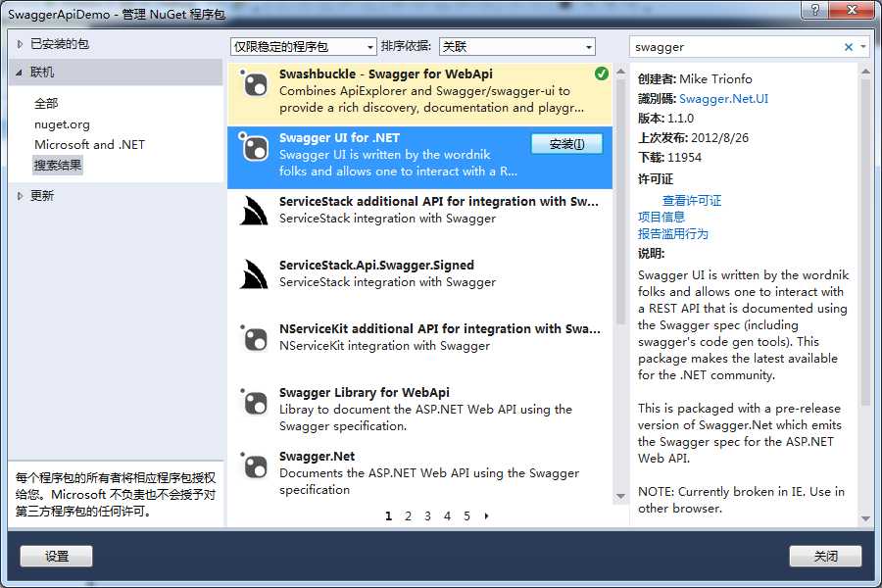The width and height of the screenshot is (882, 588).
Task: Click the package list scroll-down arrow
Action: pyautogui.click(x=621, y=496)
